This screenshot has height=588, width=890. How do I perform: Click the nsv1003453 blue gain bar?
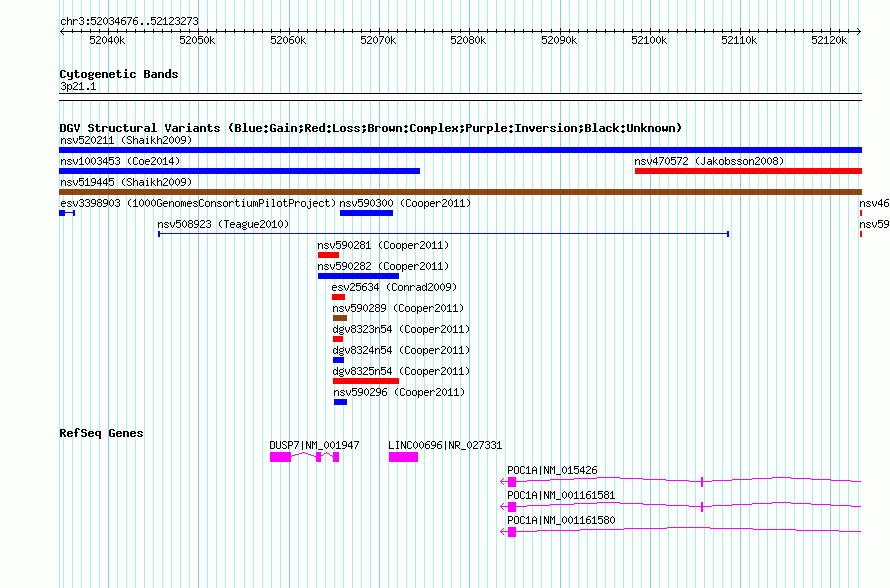(x=240, y=171)
